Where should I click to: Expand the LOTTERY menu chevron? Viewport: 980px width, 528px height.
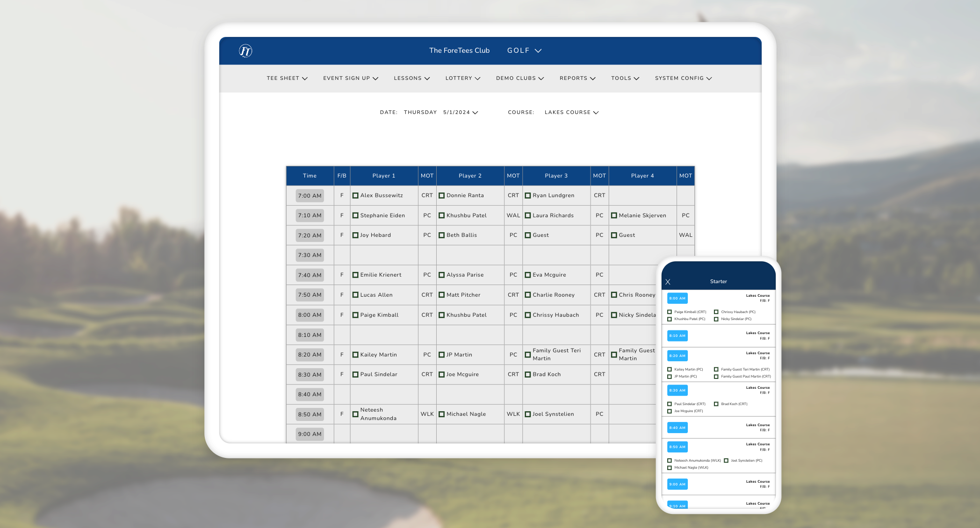point(477,78)
